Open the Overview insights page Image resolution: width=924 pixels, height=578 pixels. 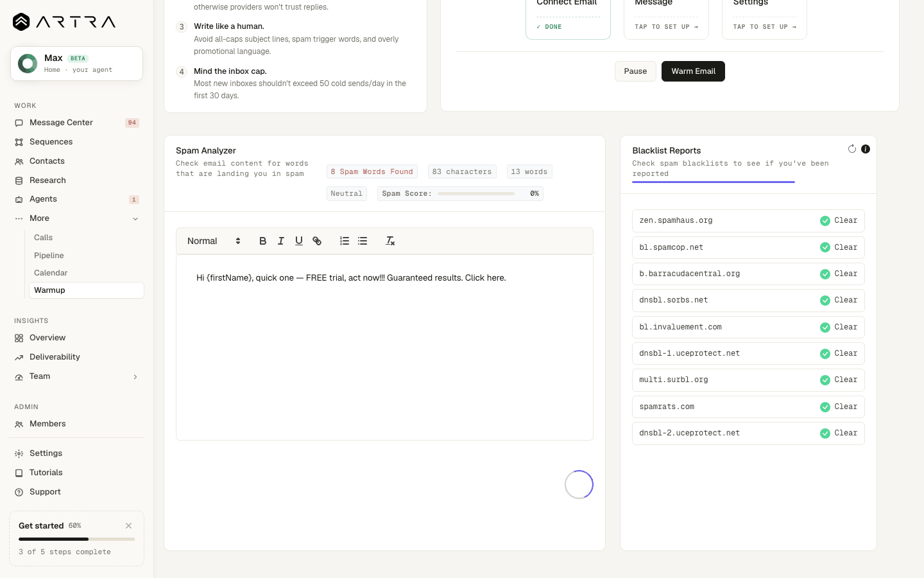(76, 338)
